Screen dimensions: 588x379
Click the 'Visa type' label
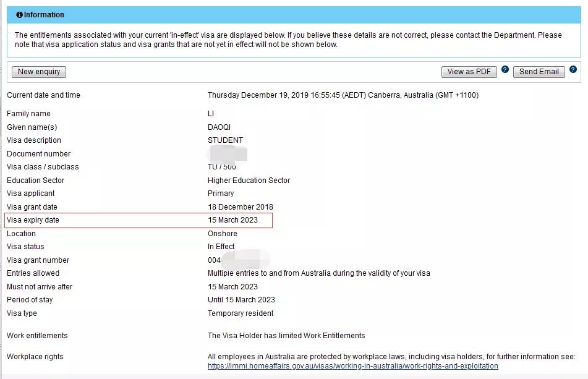22,313
